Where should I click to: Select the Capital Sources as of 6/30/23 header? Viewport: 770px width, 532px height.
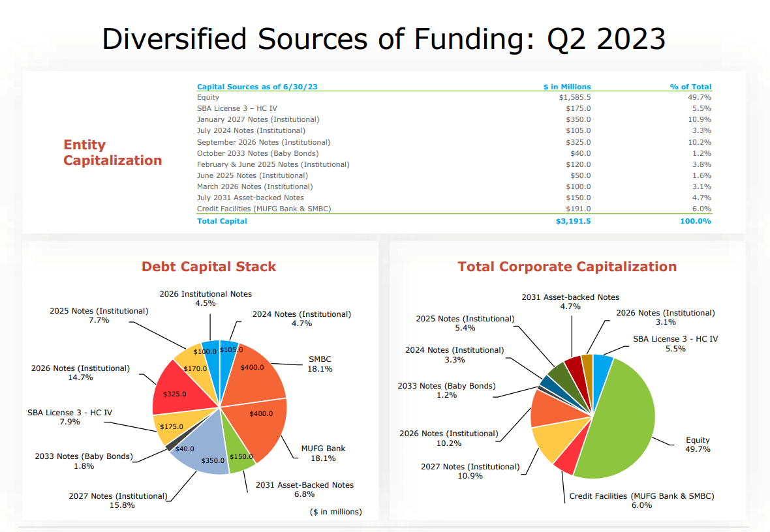pos(257,86)
